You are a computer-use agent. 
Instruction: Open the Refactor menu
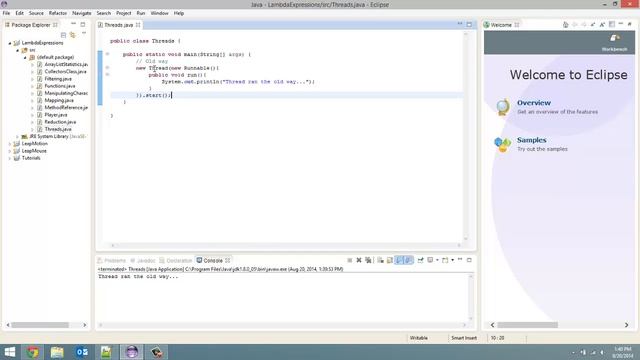click(x=58, y=13)
